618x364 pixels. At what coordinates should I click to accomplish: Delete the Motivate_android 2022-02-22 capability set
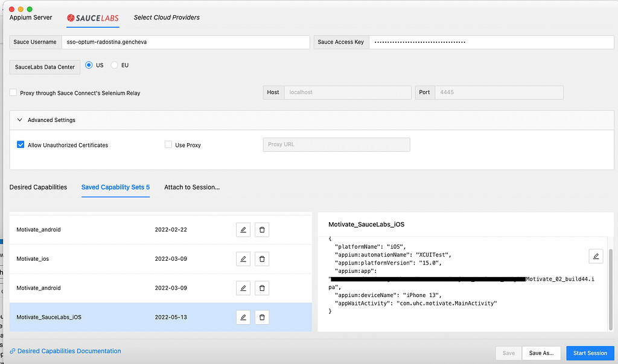pyautogui.click(x=262, y=229)
